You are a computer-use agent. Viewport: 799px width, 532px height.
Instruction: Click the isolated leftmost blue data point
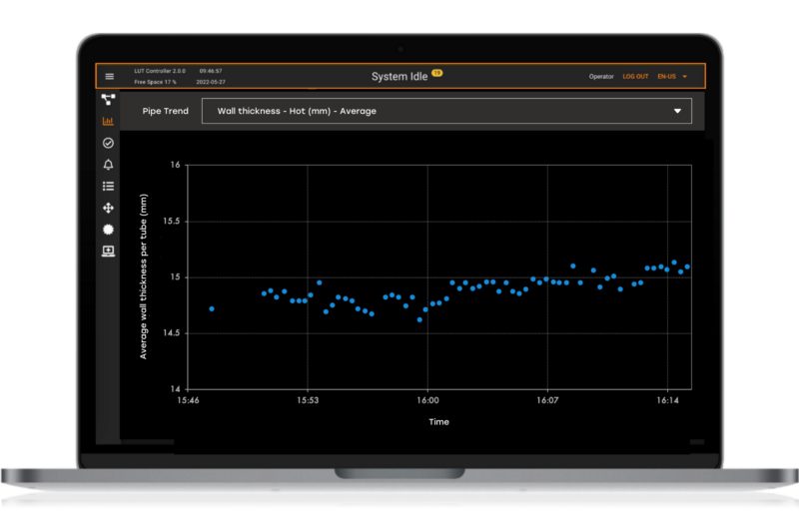click(212, 309)
